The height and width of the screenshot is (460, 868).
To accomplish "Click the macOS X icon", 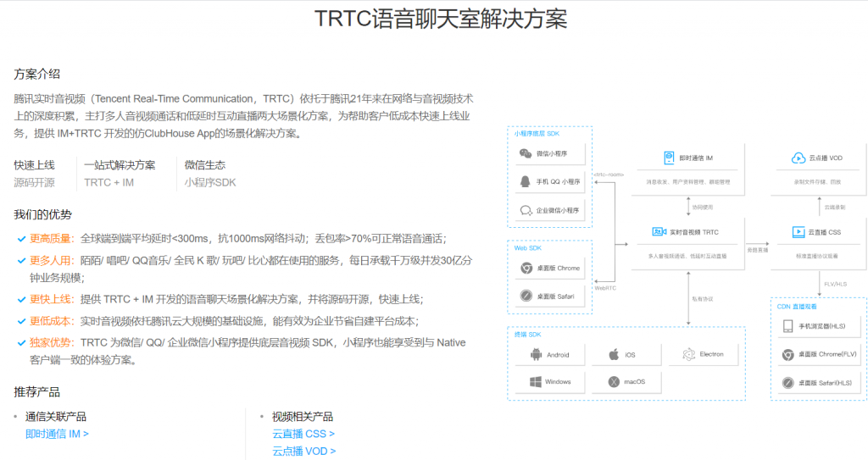I will point(614,381).
